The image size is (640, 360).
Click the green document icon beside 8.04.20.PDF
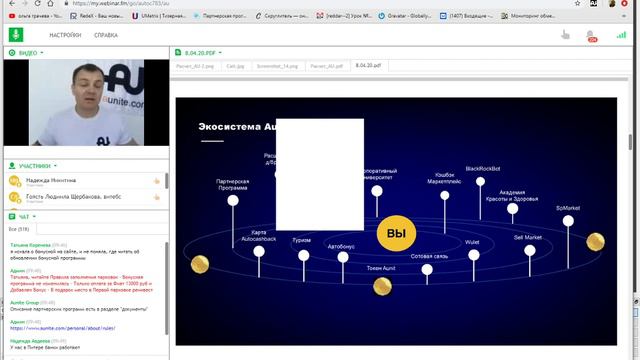[178, 52]
